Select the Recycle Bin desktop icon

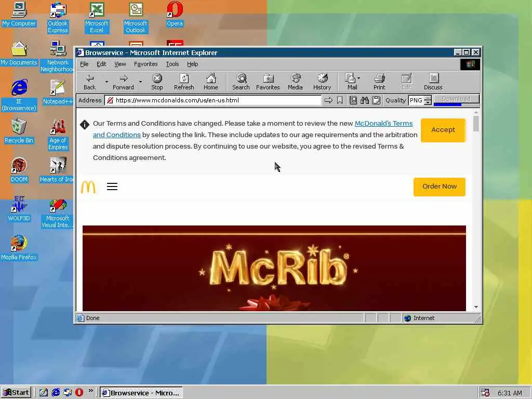pos(19,131)
